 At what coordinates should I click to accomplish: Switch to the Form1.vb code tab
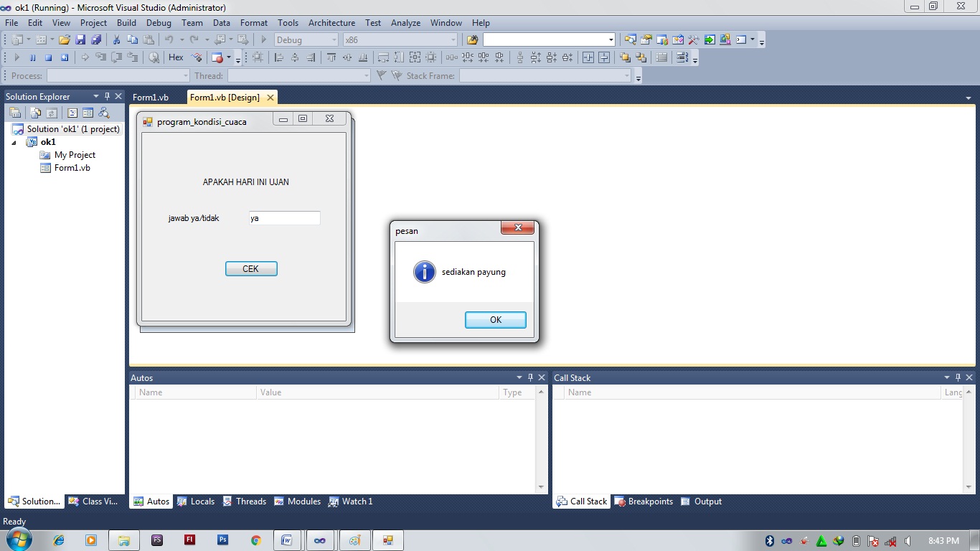tap(151, 97)
